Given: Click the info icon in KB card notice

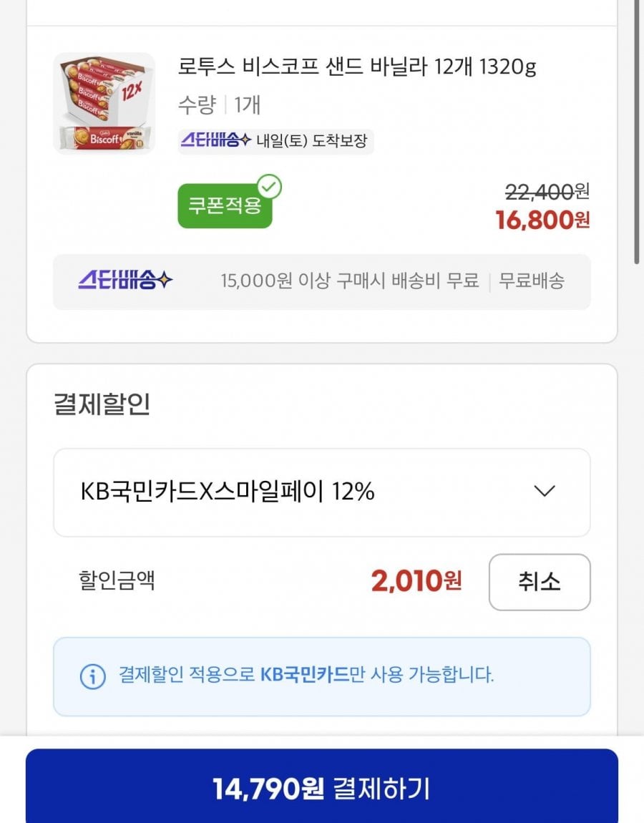Looking at the screenshot, I should click(93, 676).
